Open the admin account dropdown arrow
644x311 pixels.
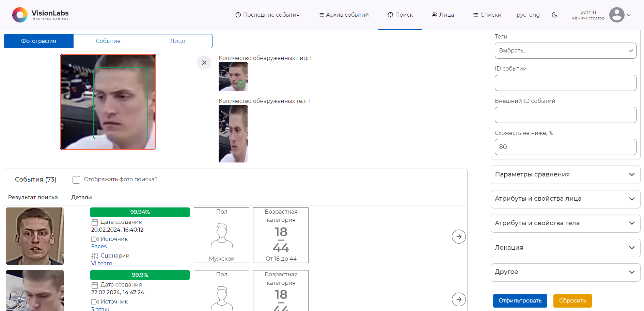pos(629,15)
